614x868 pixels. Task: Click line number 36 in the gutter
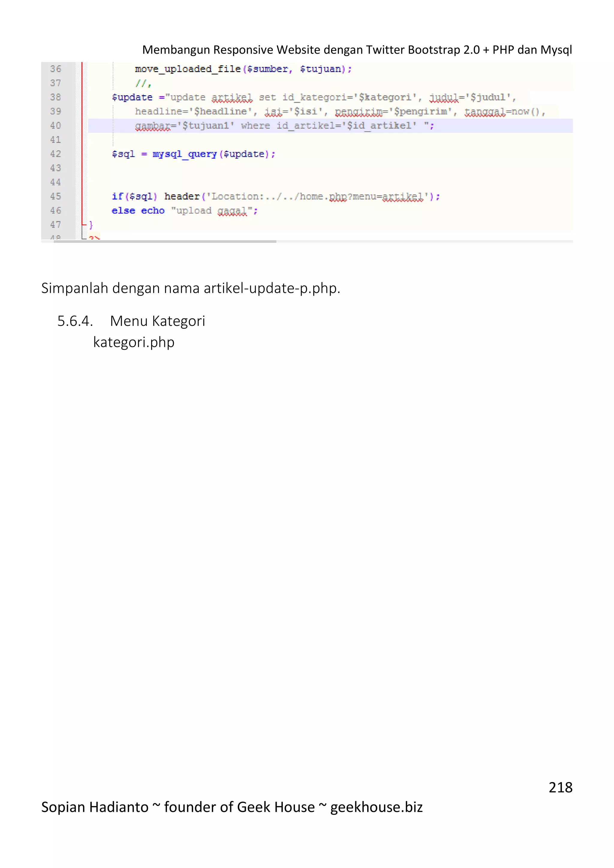point(55,69)
